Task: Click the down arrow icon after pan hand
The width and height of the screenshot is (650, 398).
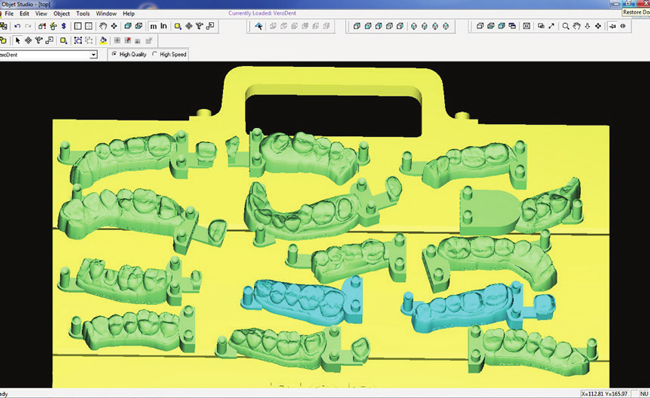Action: 587,26
